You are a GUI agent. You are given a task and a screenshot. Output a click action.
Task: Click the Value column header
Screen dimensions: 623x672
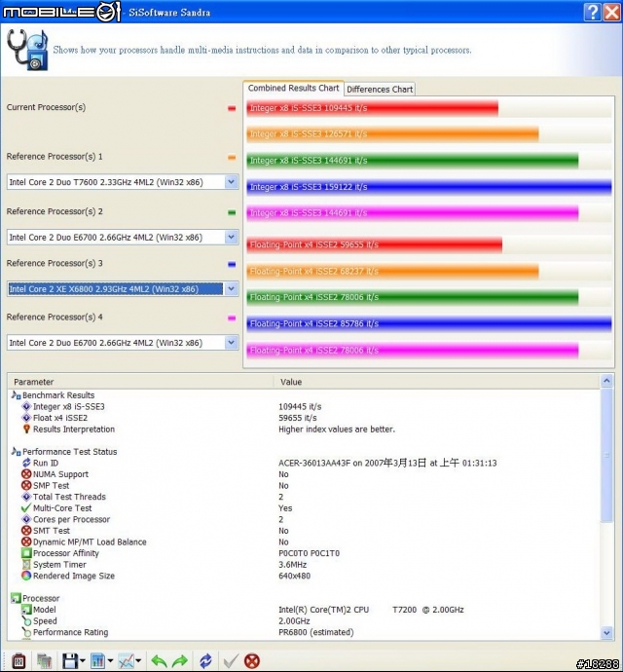pyautogui.click(x=437, y=382)
